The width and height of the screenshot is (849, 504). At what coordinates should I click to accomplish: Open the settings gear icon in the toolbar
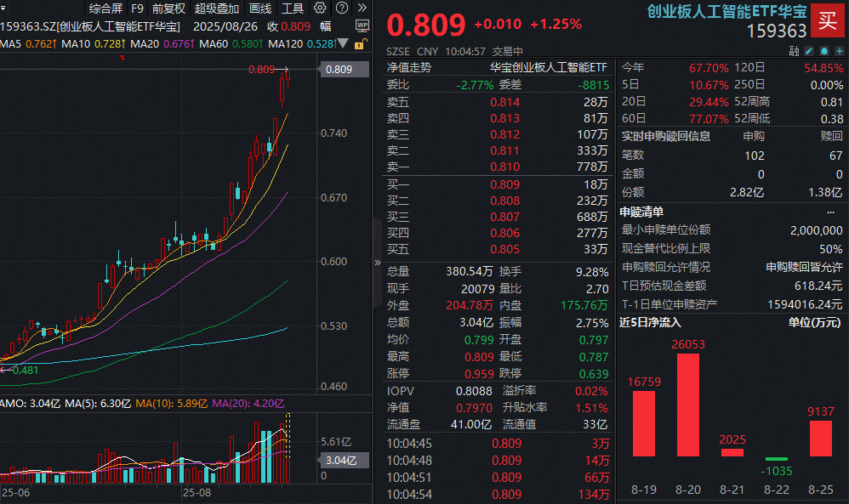(x=318, y=8)
